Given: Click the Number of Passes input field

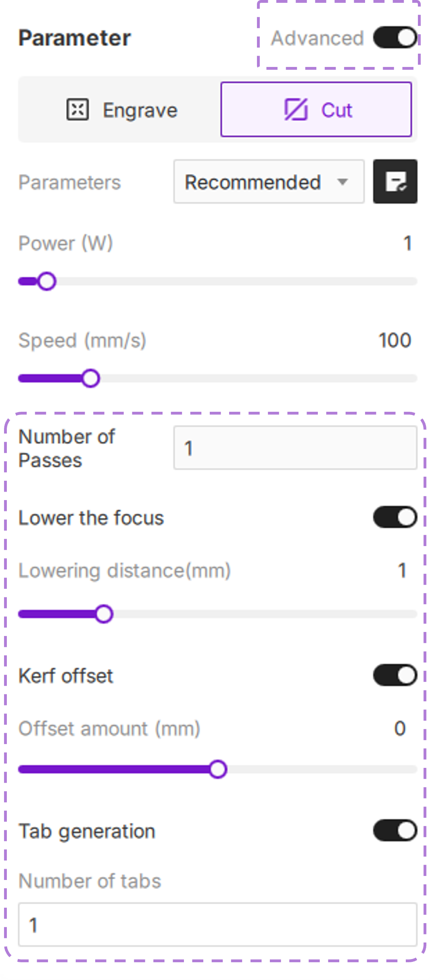Looking at the screenshot, I should click(295, 448).
